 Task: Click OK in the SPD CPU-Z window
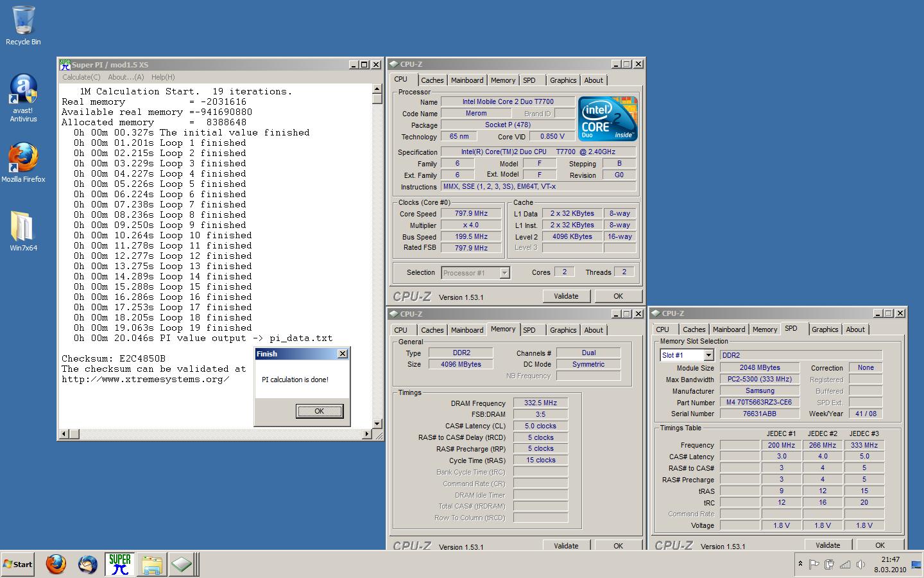(880, 545)
